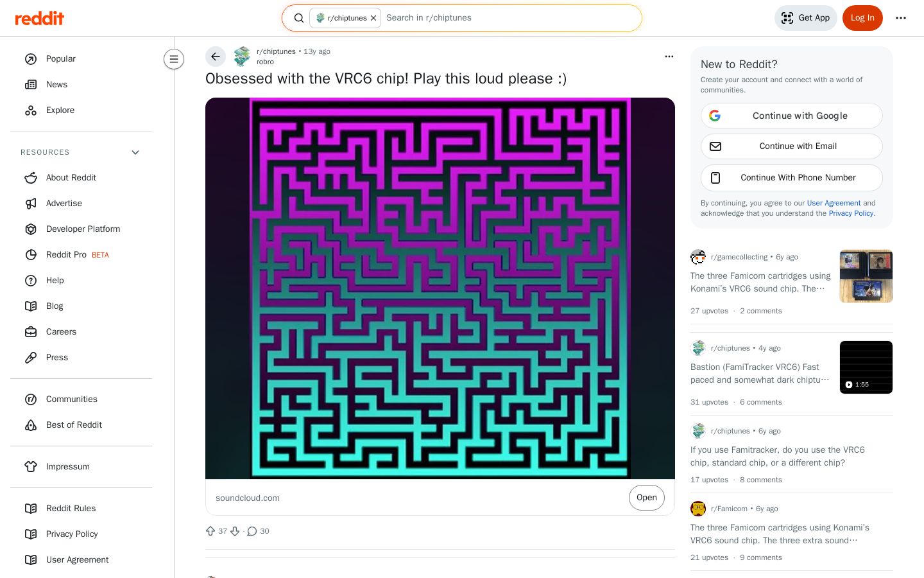The height and width of the screenshot is (578, 924).
Task: Open the post comments icon
Action: [x=252, y=531]
